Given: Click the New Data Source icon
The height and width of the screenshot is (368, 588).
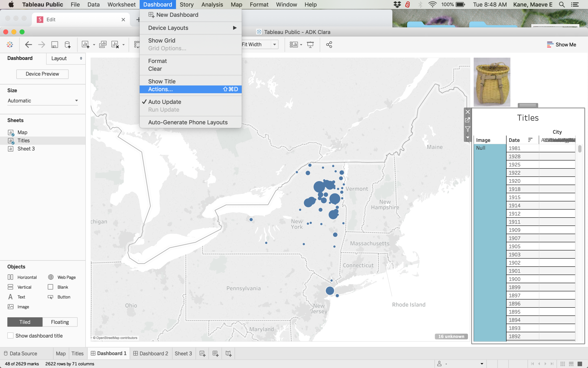Looking at the screenshot, I should tap(68, 44).
